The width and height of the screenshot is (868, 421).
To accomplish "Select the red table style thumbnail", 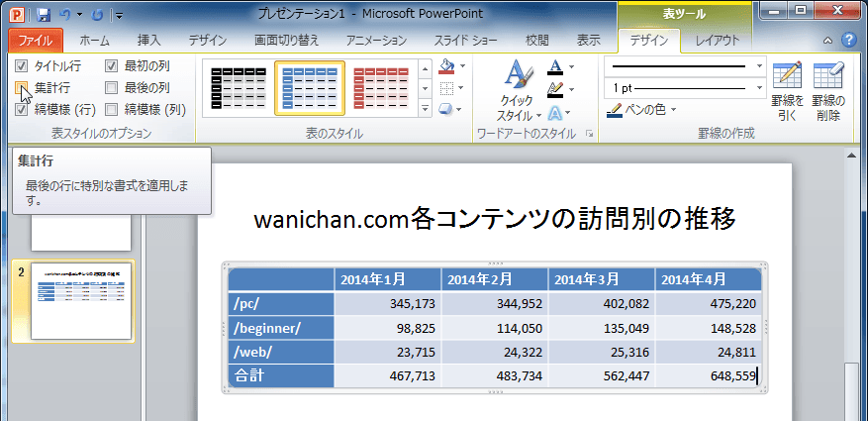I will click(x=381, y=88).
